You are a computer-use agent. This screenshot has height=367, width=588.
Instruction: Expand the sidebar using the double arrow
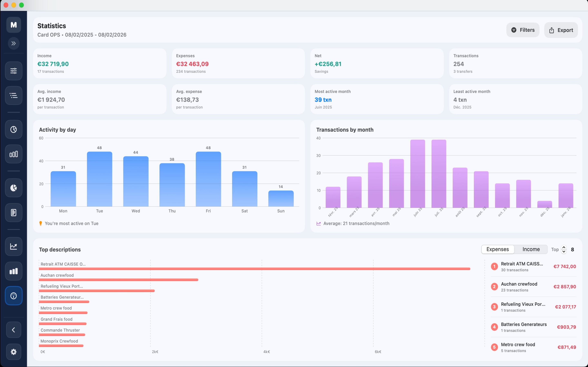tap(14, 43)
